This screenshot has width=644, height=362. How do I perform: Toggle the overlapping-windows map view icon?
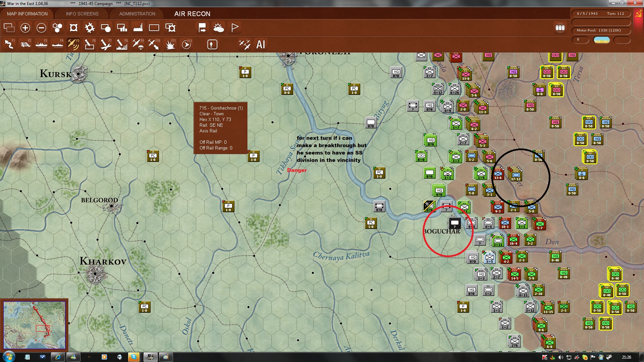click(9, 28)
